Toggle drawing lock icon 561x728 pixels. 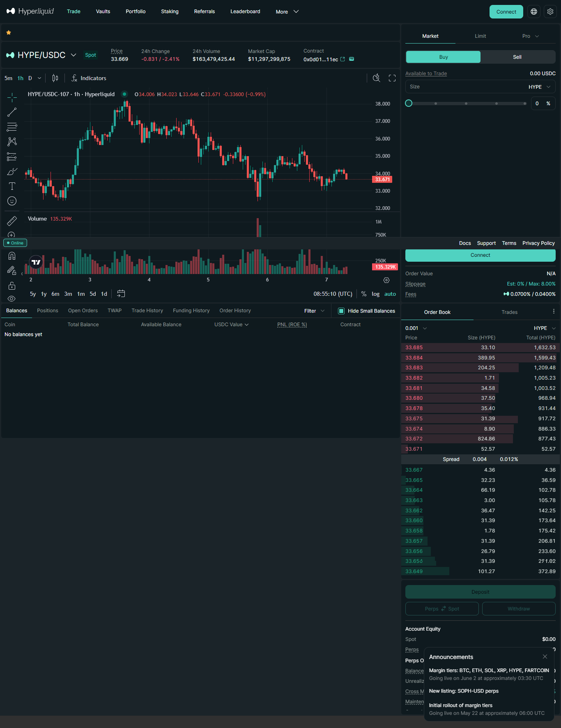(12, 286)
